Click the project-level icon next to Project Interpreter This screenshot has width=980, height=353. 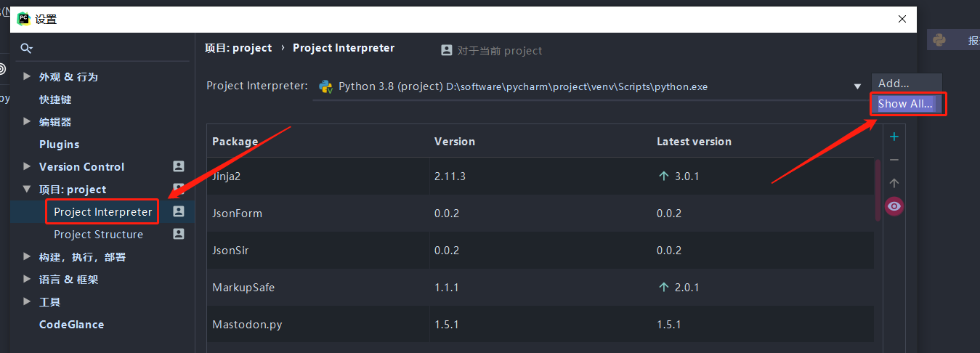click(179, 211)
